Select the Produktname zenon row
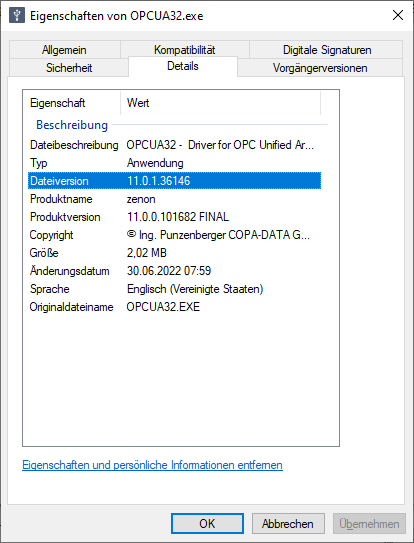This screenshot has width=414, height=543. click(x=174, y=199)
